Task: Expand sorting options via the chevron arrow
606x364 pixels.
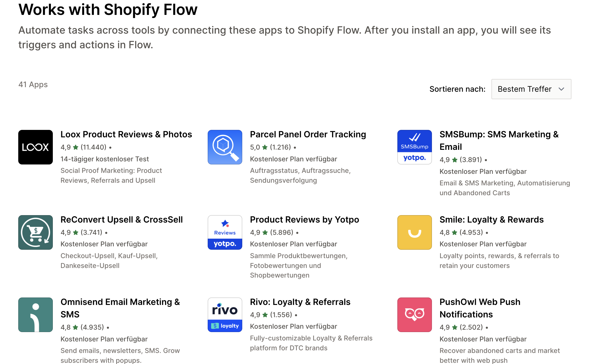Action: [561, 89]
